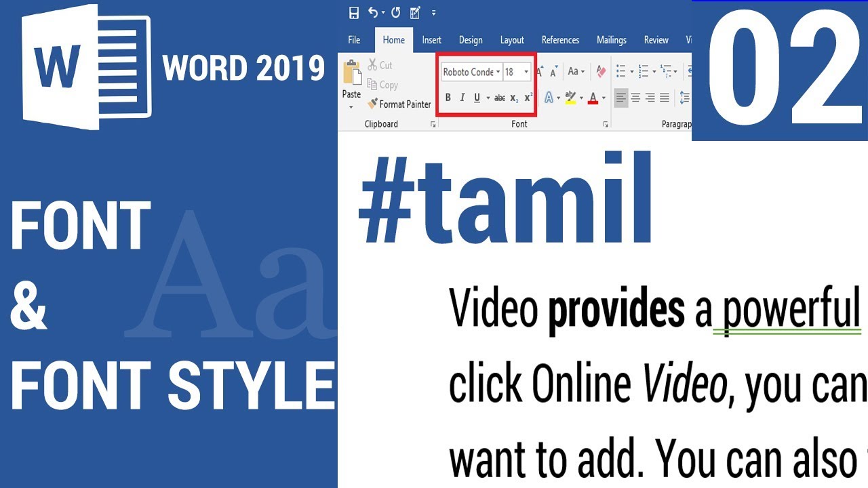Open the File tab

[354, 40]
